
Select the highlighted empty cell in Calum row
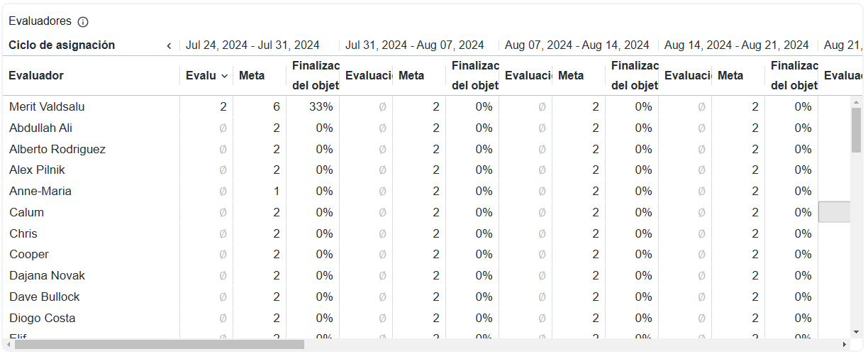pyautogui.click(x=835, y=212)
